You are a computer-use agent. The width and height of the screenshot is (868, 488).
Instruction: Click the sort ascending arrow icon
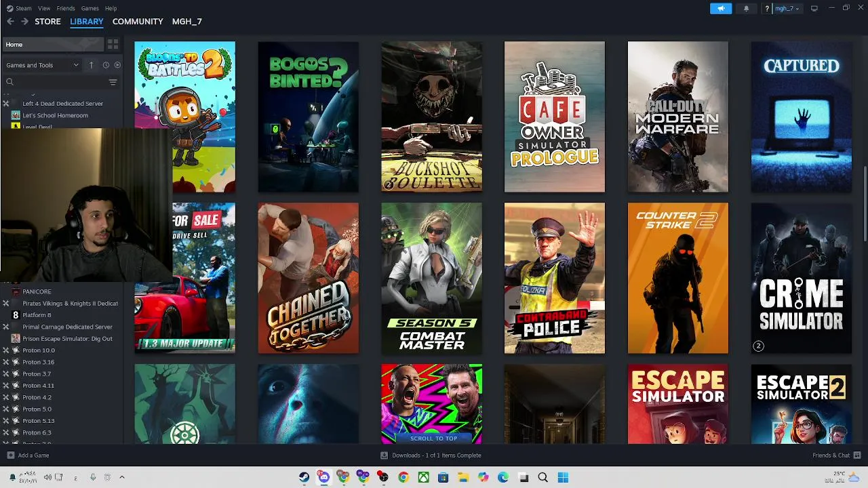click(91, 65)
